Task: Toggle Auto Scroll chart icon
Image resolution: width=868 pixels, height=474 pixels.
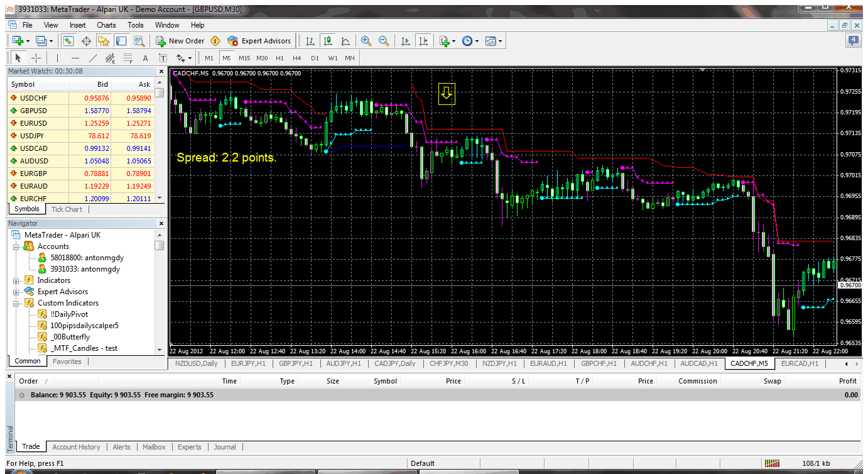Action: click(x=405, y=41)
